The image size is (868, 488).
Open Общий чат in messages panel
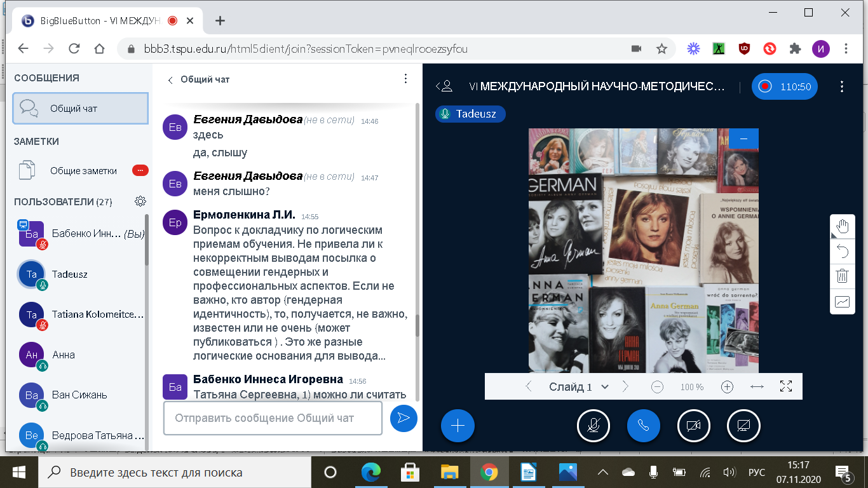click(x=80, y=109)
